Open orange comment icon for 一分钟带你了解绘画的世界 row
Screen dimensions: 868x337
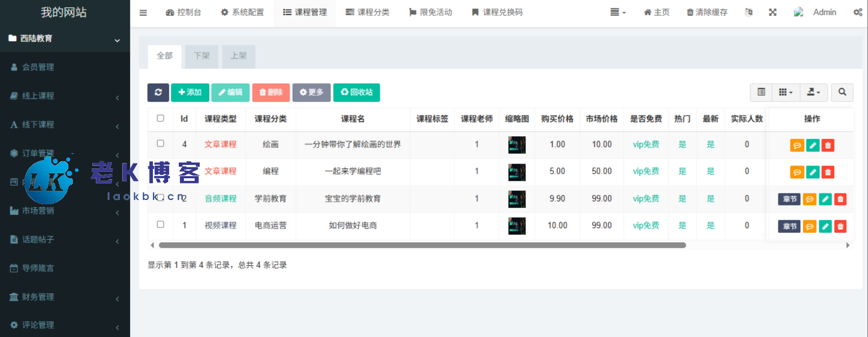pos(796,146)
